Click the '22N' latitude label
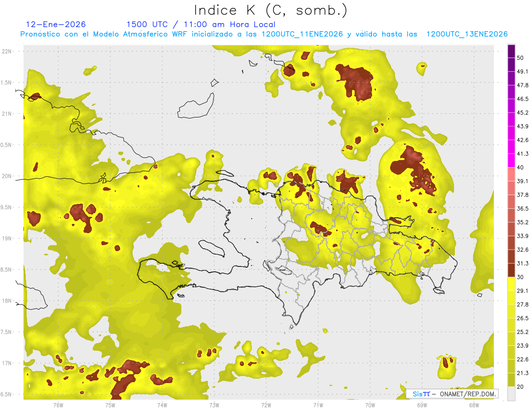This screenshot has width=532, height=411. coord(8,51)
